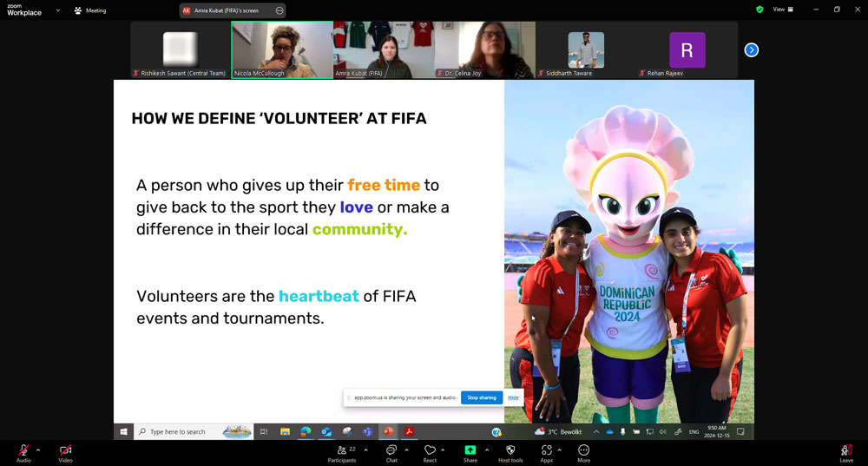Viewport: 868px width, 466px height.
Task: Expand the arrow next to Participants
Action: 365,450
